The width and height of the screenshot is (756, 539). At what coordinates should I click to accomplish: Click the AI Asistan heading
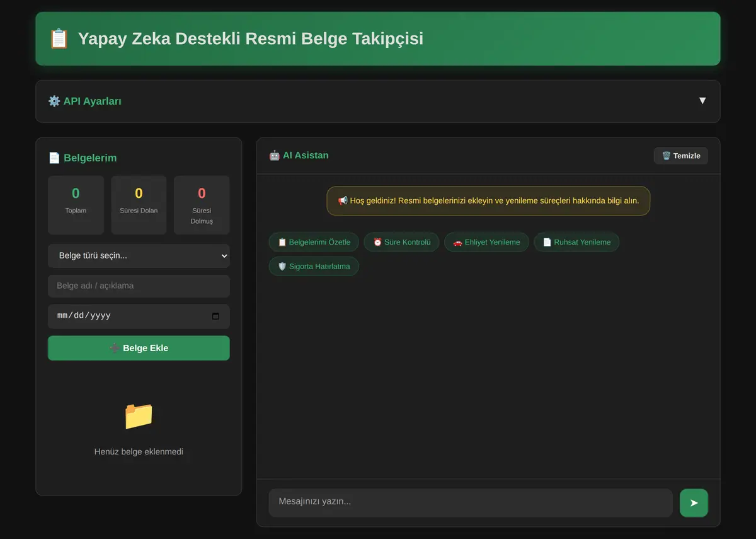(299, 155)
